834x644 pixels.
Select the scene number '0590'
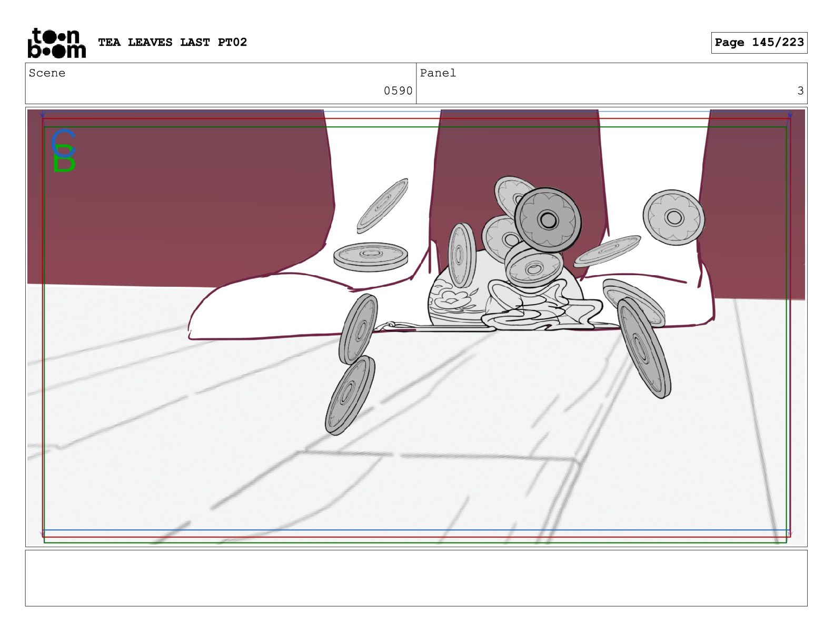398,91
